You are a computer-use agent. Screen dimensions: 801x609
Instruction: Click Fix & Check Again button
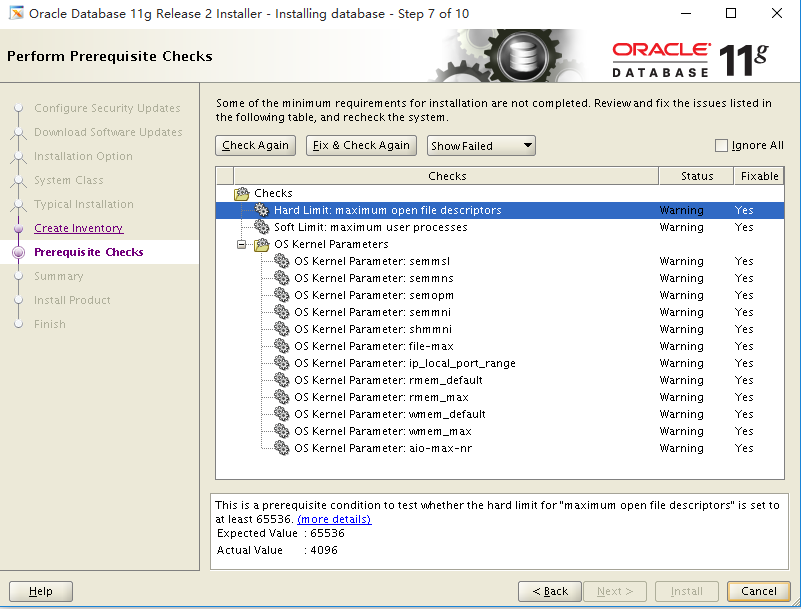[x=361, y=146]
